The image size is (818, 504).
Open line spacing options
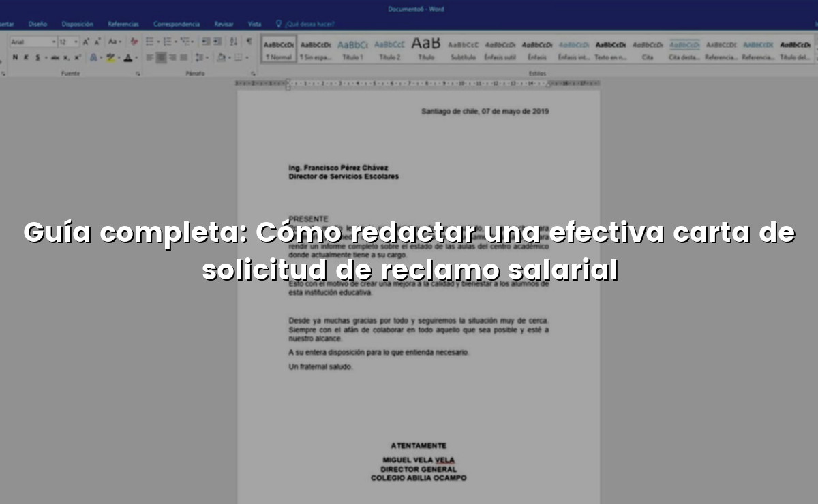coord(199,58)
